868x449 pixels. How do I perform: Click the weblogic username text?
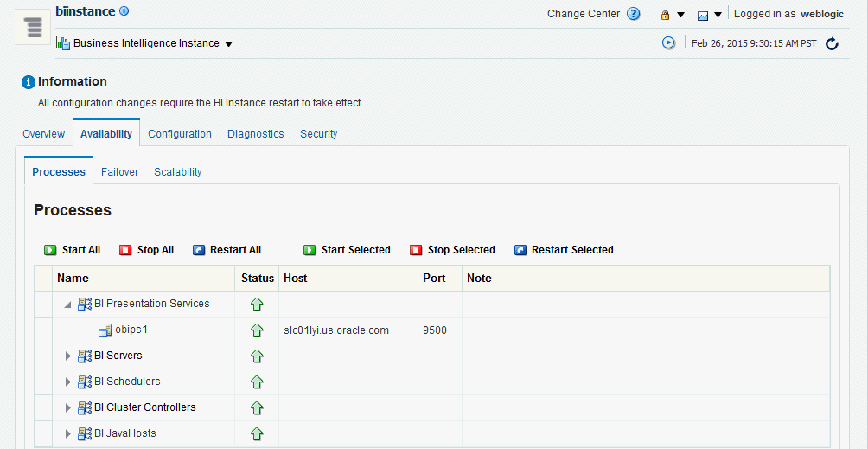click(822, 15)
